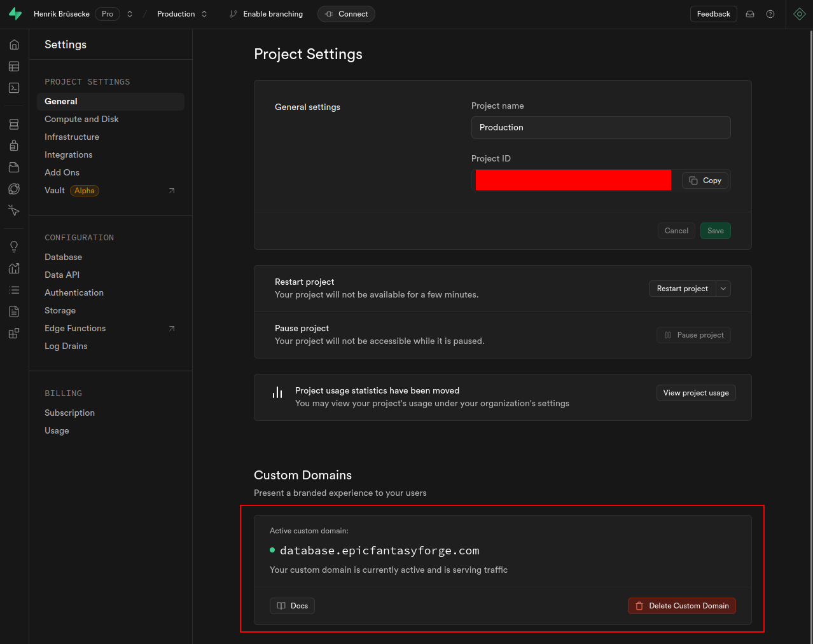Open the notifications inbox icon
This screenshot has width=813, height=644.
750,14
